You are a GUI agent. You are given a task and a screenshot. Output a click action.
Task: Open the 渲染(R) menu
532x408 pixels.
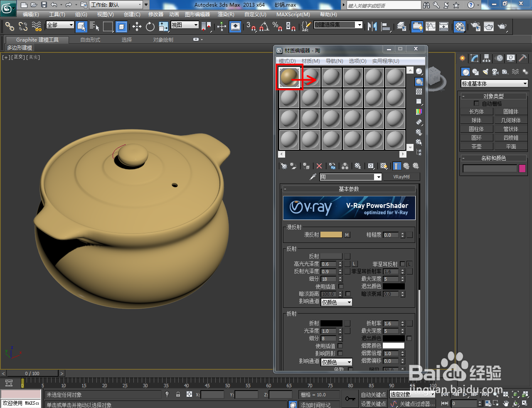(x=226, y=14)
